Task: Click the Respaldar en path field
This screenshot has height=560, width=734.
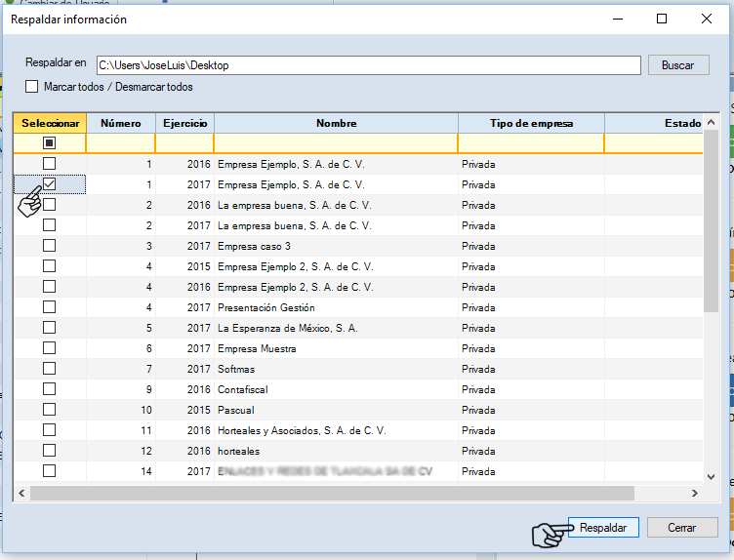Action: click(x=369, y=65)
